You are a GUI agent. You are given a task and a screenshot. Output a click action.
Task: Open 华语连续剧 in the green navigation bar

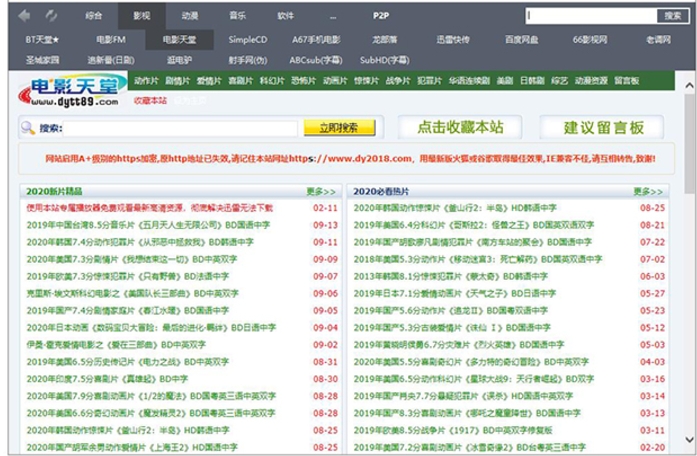coord(469,80)
